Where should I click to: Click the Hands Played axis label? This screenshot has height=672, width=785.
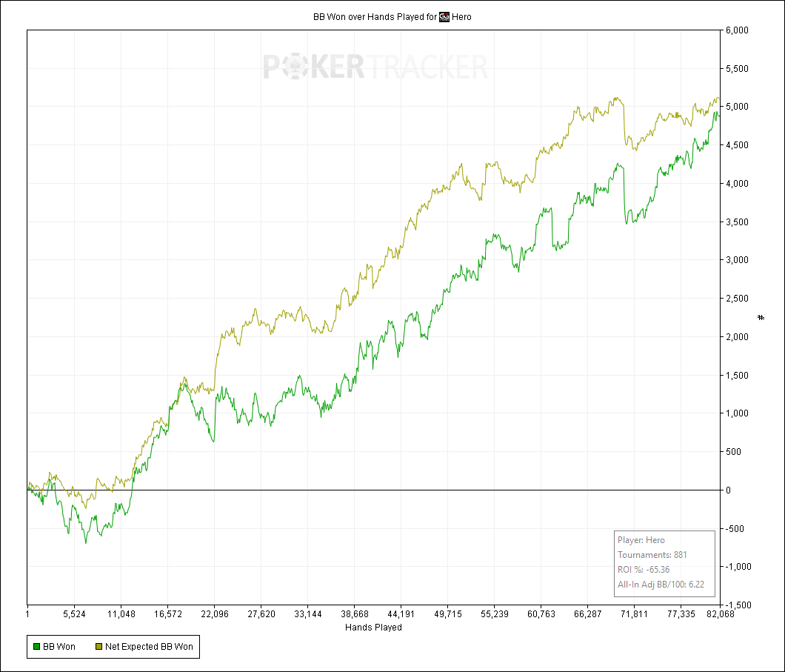[x=373, y=627]
